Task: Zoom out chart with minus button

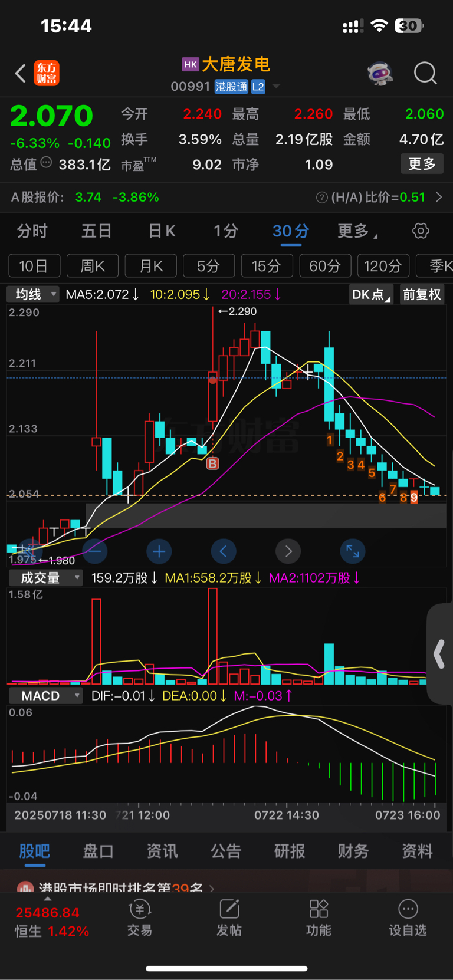Action: click(94, 551)
